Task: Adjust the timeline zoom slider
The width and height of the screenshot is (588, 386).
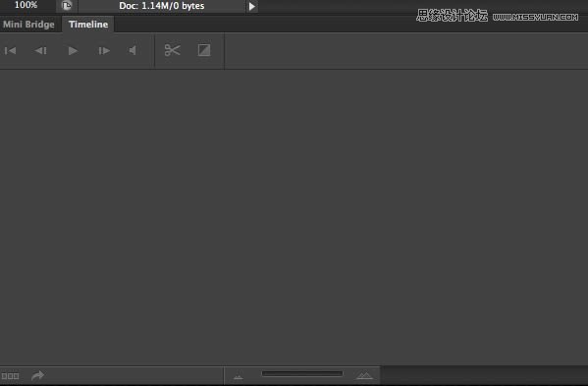Action: point(302,373)
